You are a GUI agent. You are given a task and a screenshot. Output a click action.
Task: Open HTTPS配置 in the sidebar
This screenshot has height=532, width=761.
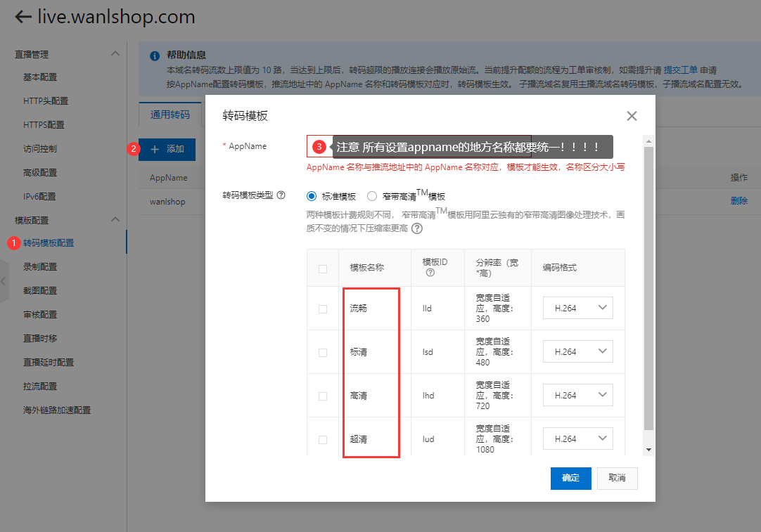click(x=44, y=124)
